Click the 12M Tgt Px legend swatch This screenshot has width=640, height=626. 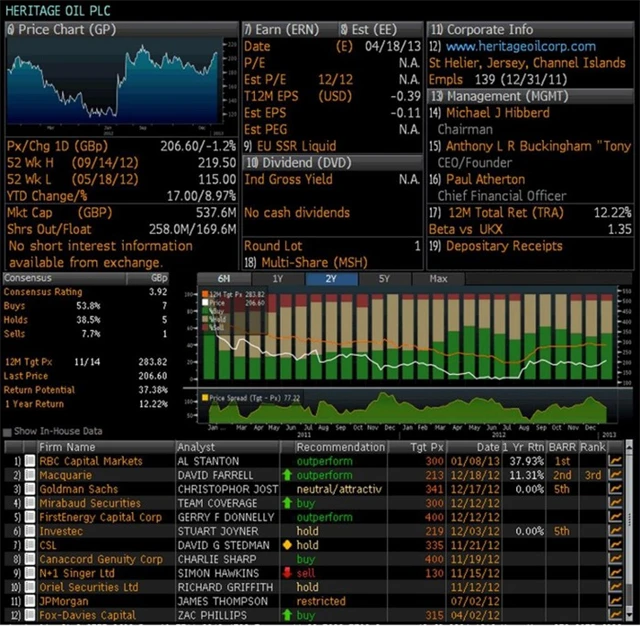(x=207, y=295)
